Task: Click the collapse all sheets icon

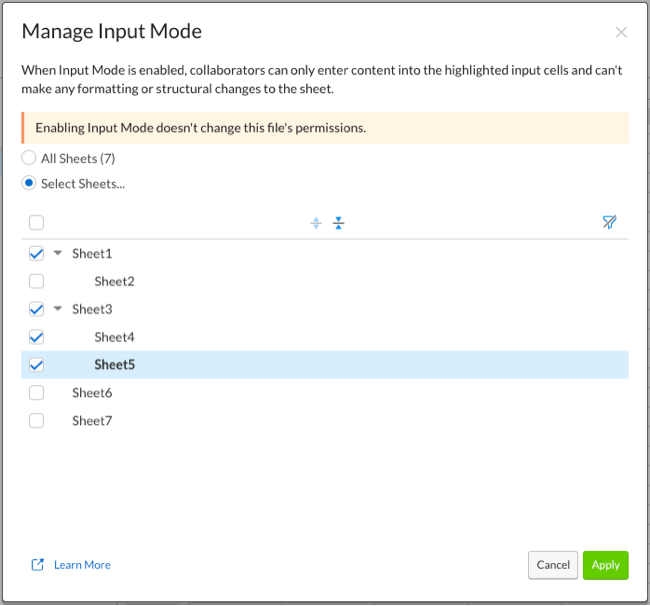Action: click(338, 223)
